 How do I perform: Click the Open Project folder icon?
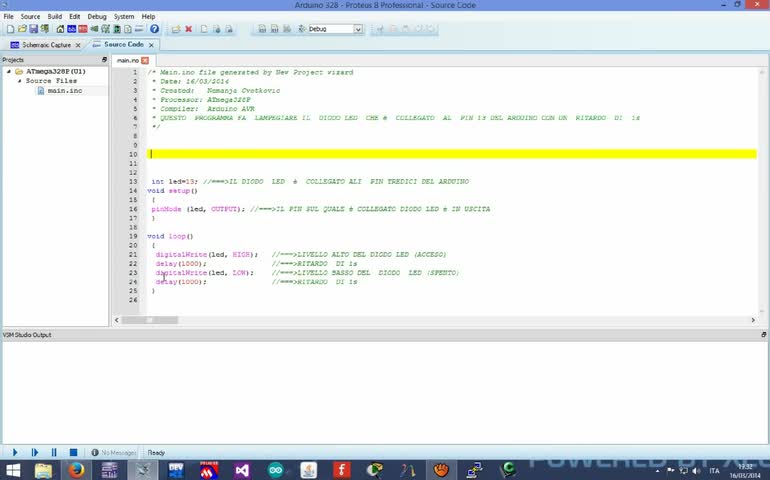pyautogui.click(x=22, y=29)
